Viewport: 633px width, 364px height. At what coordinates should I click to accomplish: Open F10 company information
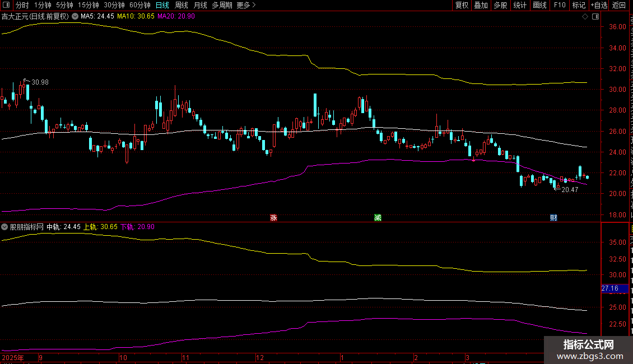click(559, 5)
